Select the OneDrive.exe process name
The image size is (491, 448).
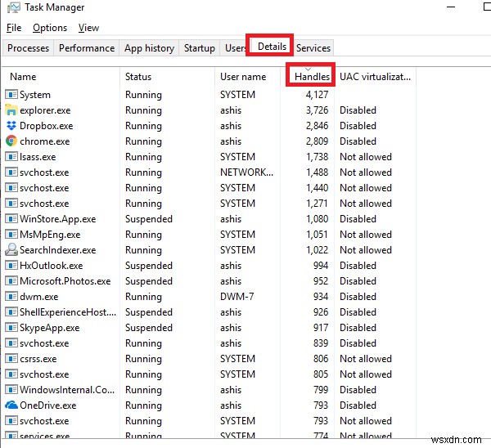(x=48, y=405)
